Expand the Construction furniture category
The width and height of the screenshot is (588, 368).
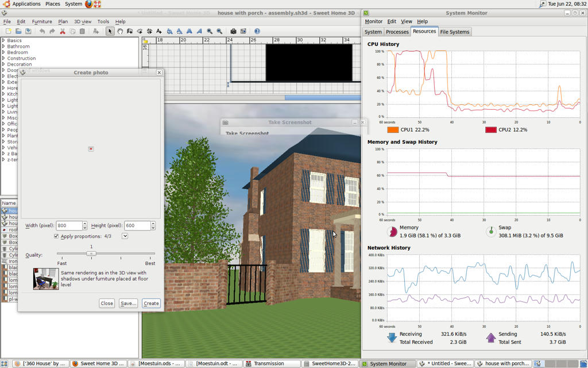point(3,58)
